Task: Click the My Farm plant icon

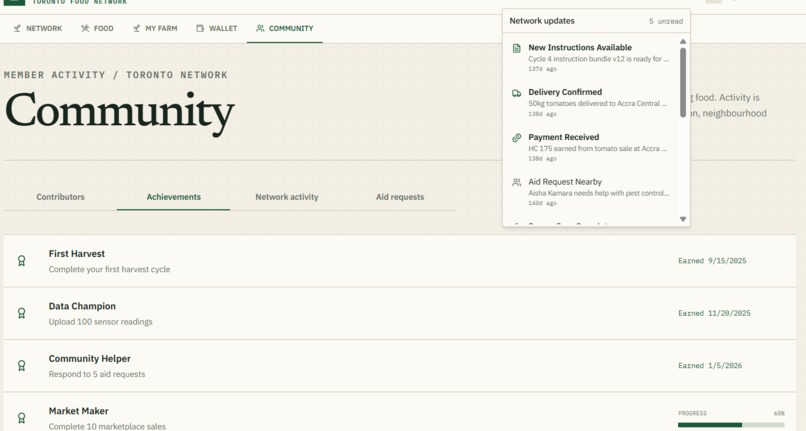Action: point(136,28)
